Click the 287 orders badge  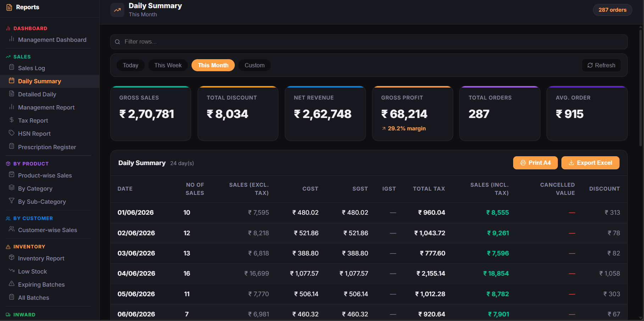click(x=612, y=10)
